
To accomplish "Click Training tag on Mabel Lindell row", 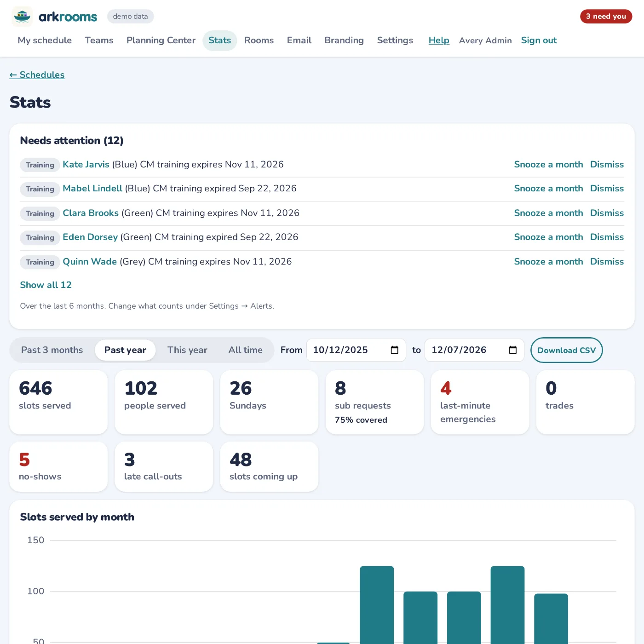I will pyautogui.click(x=40, y=189).
